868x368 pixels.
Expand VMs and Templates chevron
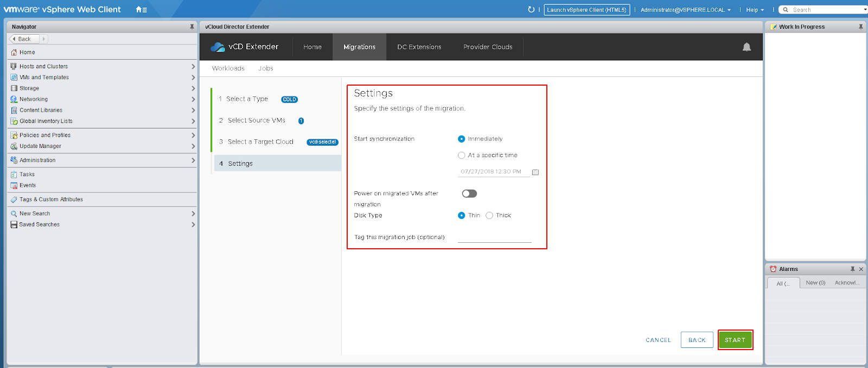[x=193, y=78]
